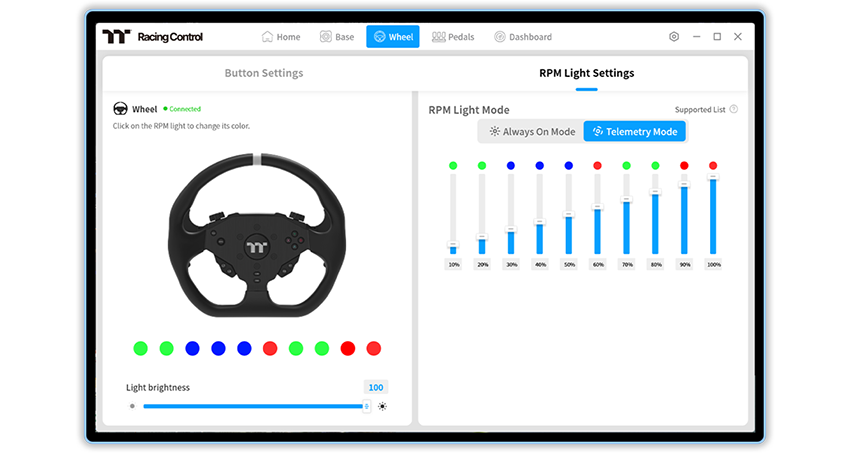Screen dimensions: 850x453
Task: Switch to Always On Mode
Action: point(532,132)
